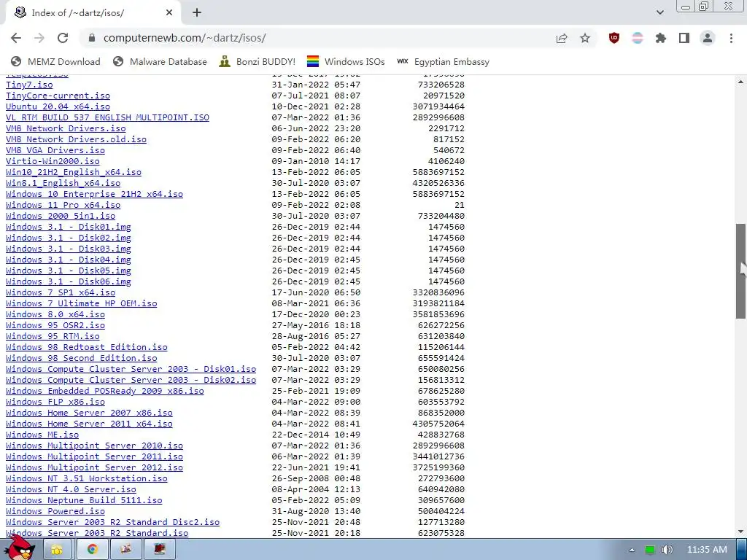
Task: Reload the current page
Action: click(x=63, y=38)
